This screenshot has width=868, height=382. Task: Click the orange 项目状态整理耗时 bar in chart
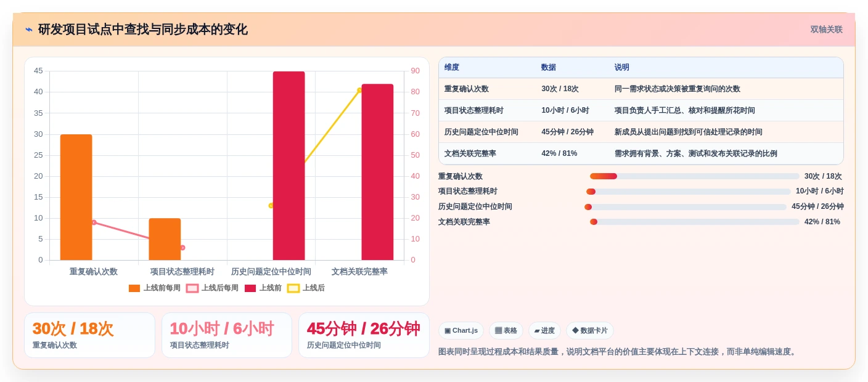click(165, 239)
